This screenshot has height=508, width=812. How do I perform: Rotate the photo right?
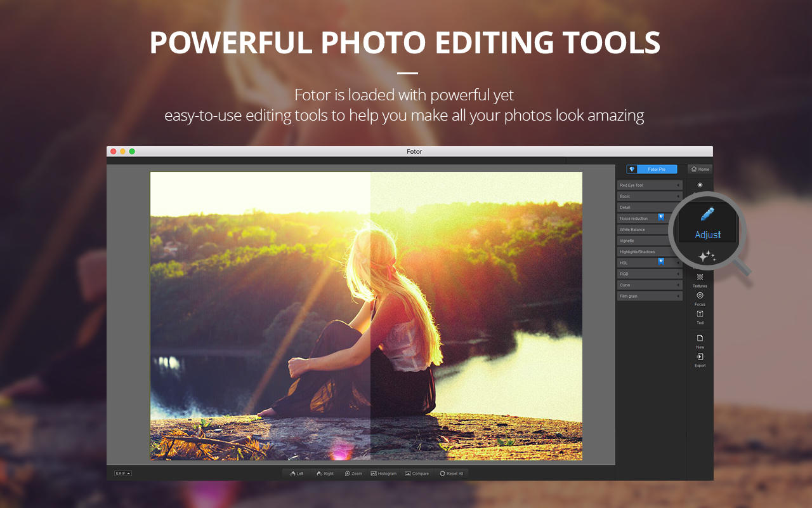point(325,473)
